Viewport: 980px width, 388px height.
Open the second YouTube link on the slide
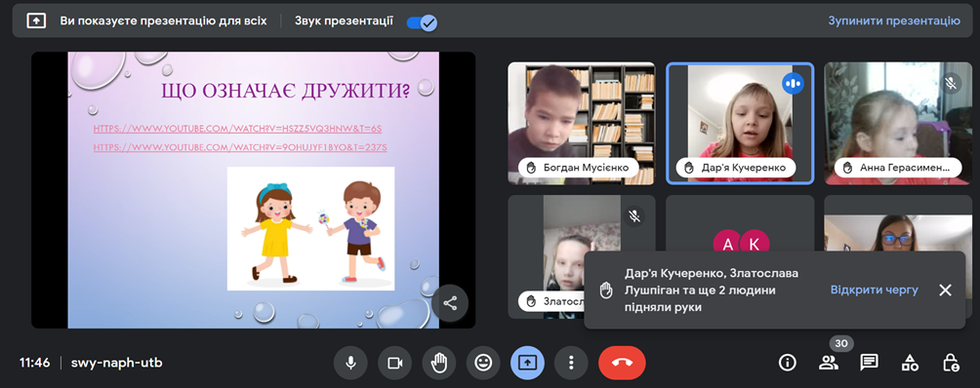coord(240,148)
